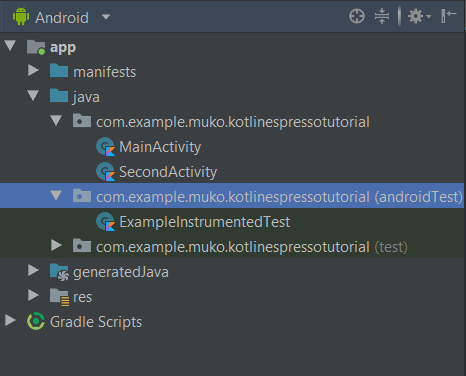Expand the Gradle Scripts node

10,320
